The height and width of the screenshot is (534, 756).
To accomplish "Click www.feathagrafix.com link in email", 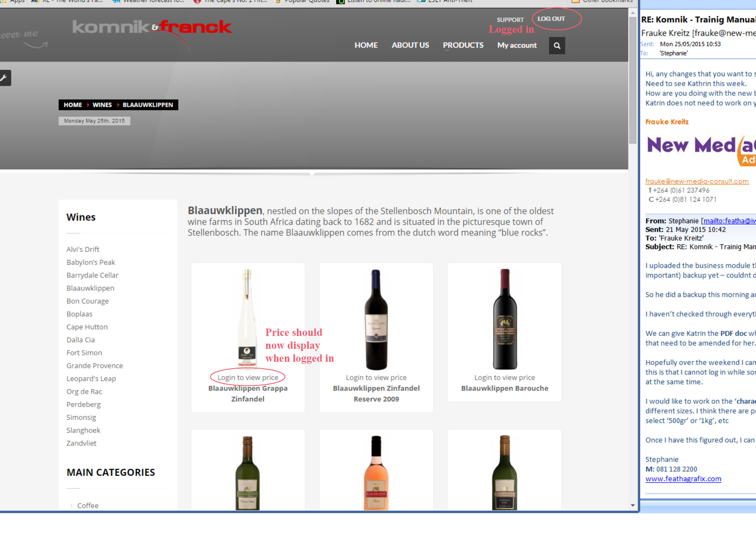I will [683, 479].
